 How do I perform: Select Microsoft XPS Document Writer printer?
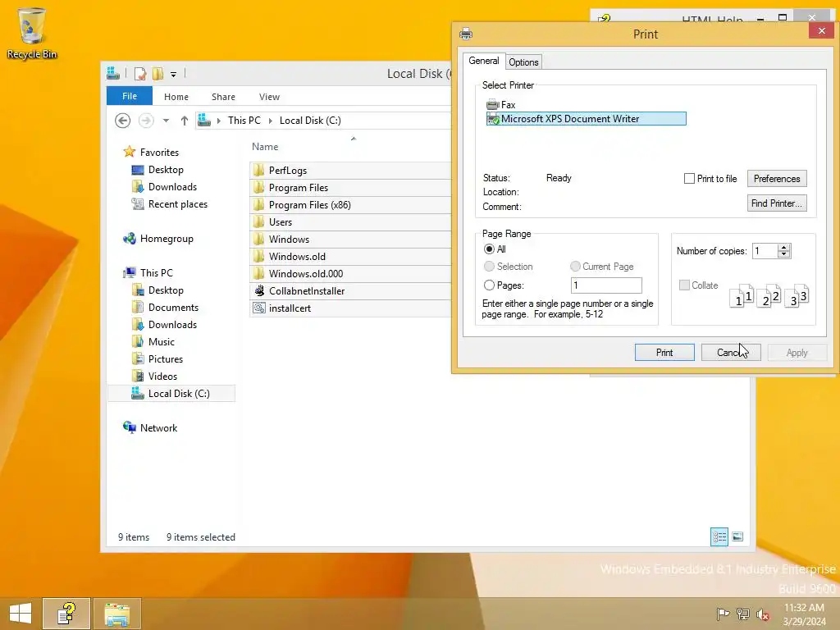pos(586,119)
